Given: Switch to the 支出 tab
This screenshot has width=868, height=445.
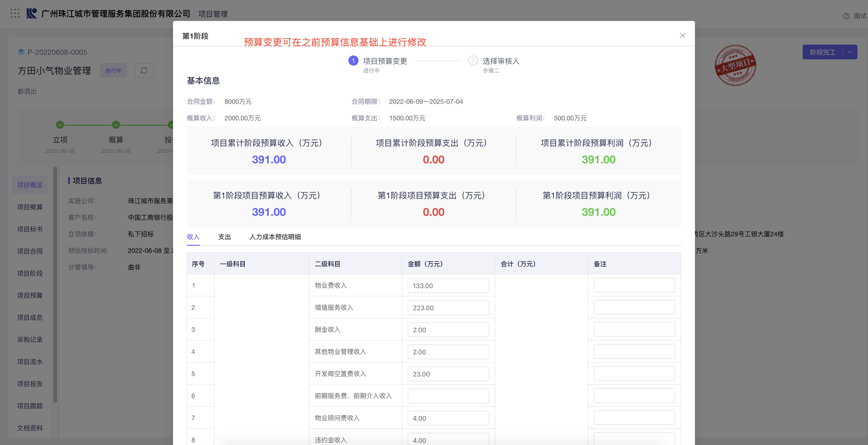Looking at the screenshot, I should tap(225, 237).
